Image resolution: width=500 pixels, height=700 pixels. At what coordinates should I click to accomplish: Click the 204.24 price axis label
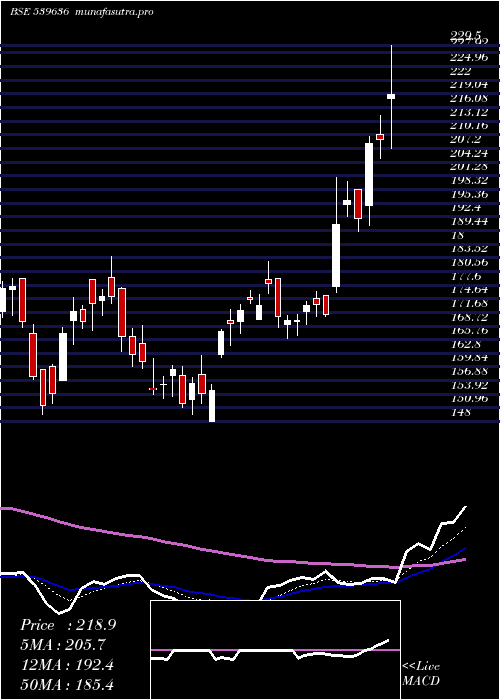470,153
